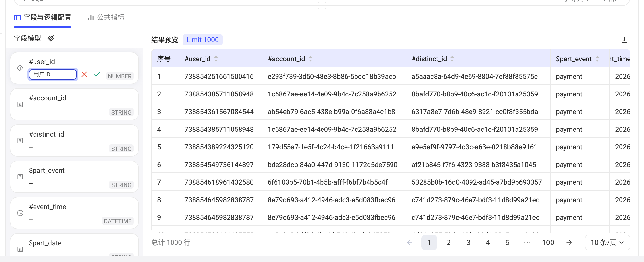This screenshot has height=262, width=644.
Task: Select 字段与逻辑配置 tab
Action: (x=43, y=17)
